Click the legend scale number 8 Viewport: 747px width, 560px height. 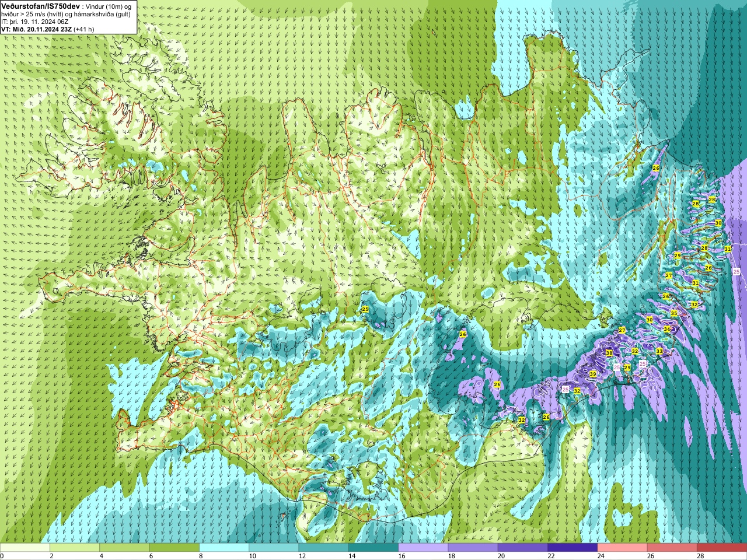point(201,556)
